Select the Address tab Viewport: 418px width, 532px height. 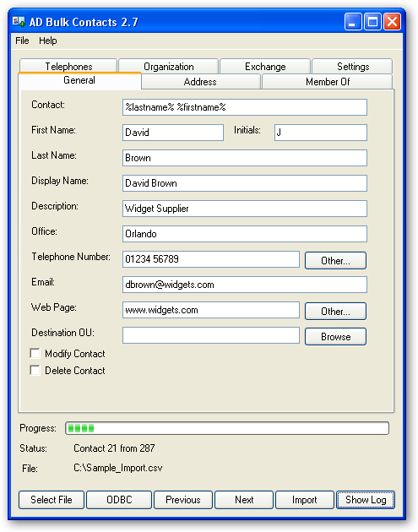(x=200, y=82)
